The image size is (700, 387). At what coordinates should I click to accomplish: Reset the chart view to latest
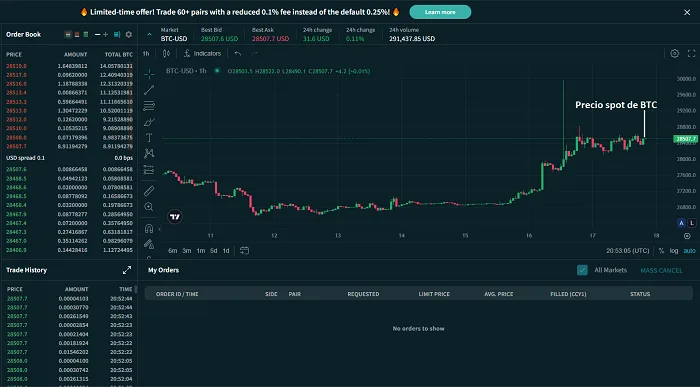tap(687, 236)
